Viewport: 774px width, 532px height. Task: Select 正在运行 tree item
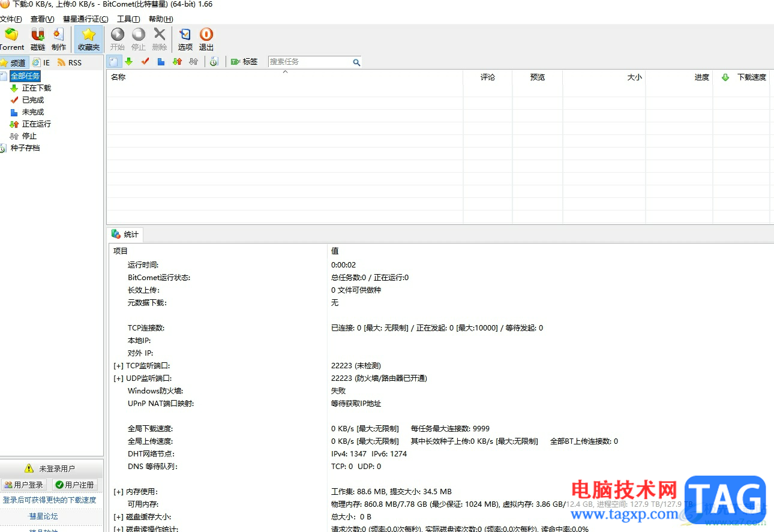(37, 124)
